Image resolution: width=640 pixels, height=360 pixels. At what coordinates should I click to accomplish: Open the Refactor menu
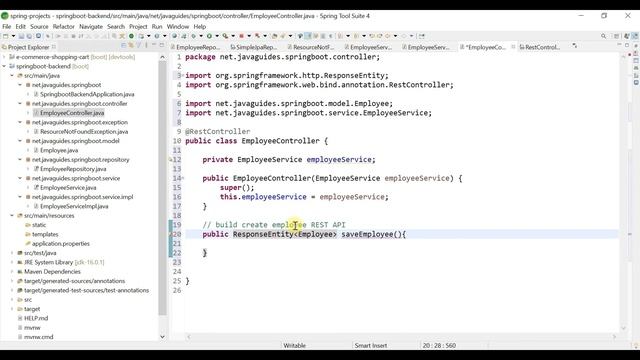pos(64,27)
